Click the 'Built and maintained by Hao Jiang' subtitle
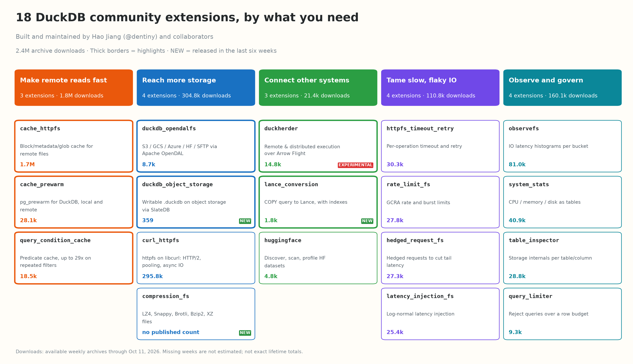 click(115, 37)
